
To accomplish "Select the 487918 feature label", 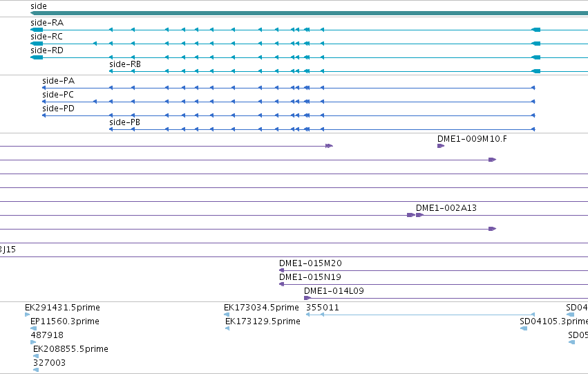I will point(47,335).
